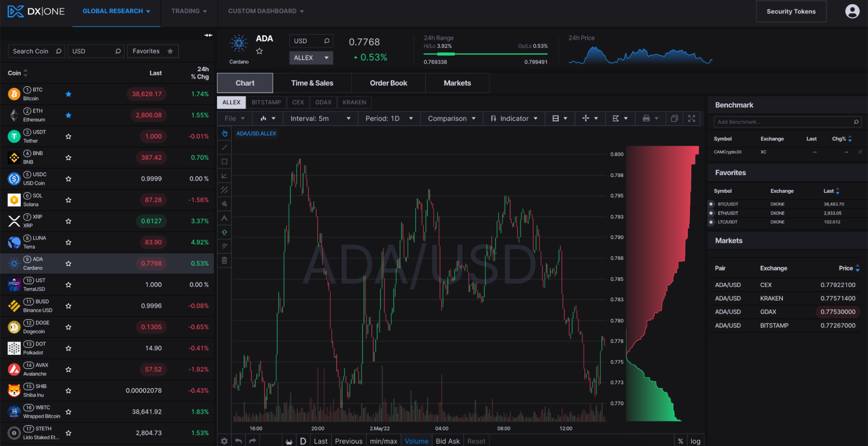Click the chart settings gear icon
The height and width of the screenshot is (446, 868).
pyautogui.click(x=224, y=441)
